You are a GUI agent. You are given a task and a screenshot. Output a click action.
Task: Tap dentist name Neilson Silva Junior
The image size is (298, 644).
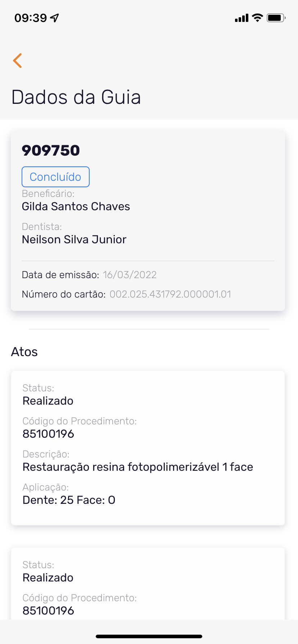pyautogui.click(x=74, y=240)
